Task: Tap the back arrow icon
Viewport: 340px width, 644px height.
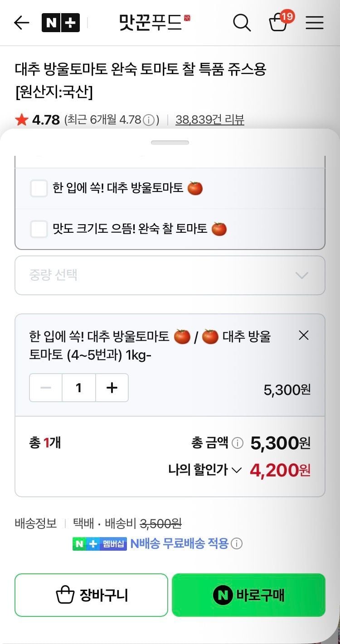Action: click(22, 23)
